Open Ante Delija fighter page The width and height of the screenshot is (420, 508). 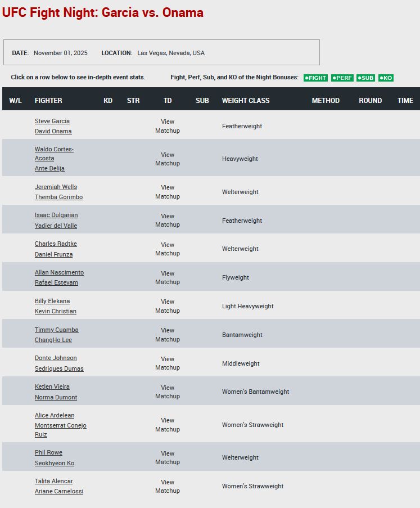tap(49, 168)
